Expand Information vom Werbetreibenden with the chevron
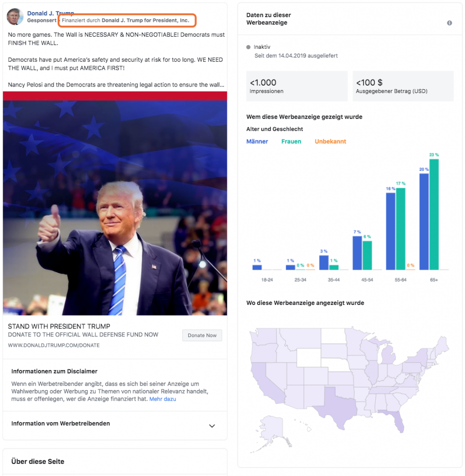 pos(212,426)
